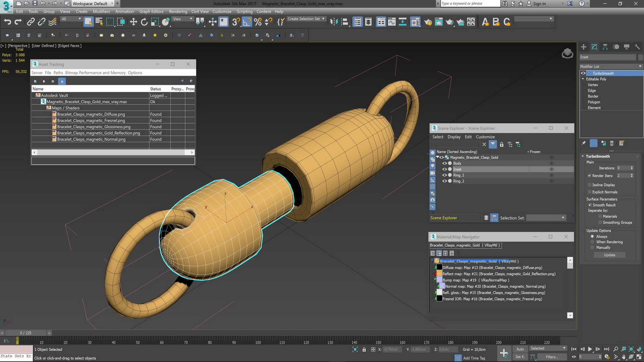Click the time slider at 0 / 225
644x362 pixels.
[25, 333]
